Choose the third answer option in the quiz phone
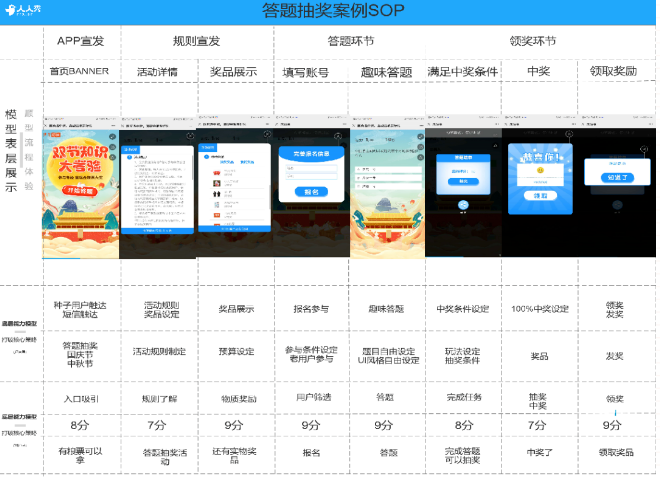The width and height of the screenshot is (660, 477). (x=388, y=186)
